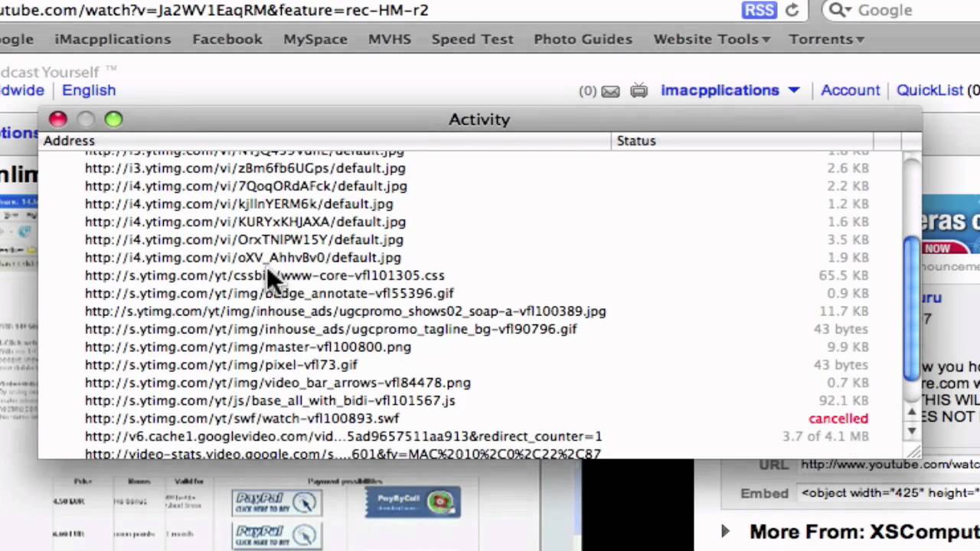
Task: Open the imacpplications account dropdown arrow
Action: pyautogui.click(x=794, y=90)
